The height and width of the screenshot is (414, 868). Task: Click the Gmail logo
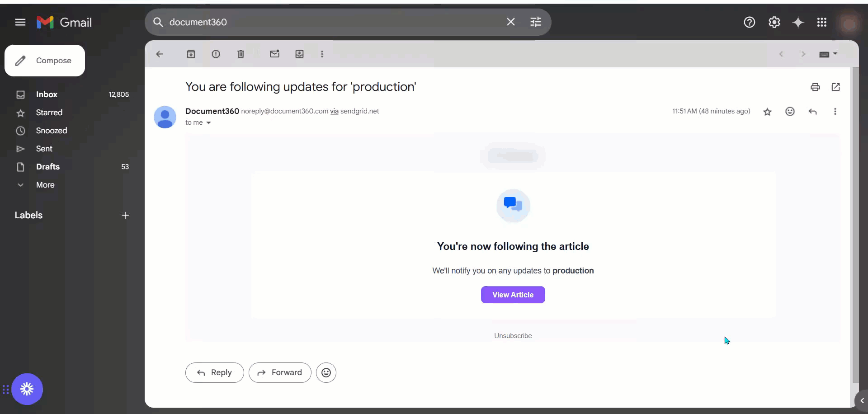pos(64,22)
